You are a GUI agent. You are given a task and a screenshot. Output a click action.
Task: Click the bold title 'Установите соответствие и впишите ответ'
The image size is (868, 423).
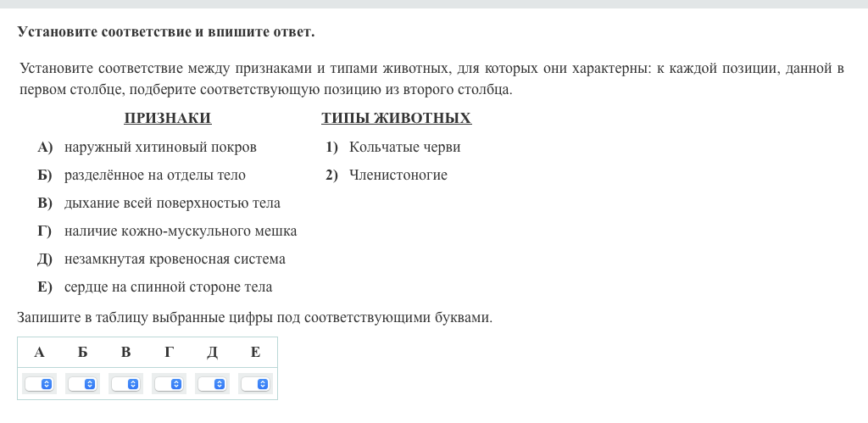pyautogui.click(x=165, y=32)
